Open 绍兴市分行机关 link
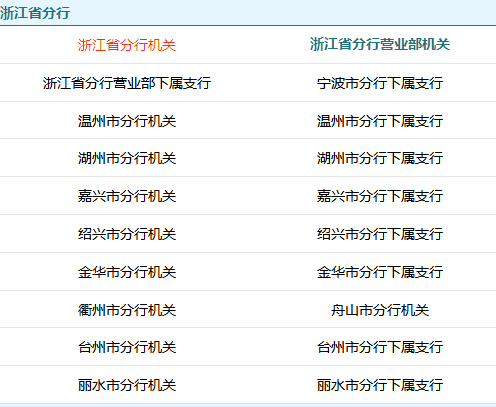Viewport: 496px width, 407px height. pyautogui.click(x=127, y=234)
